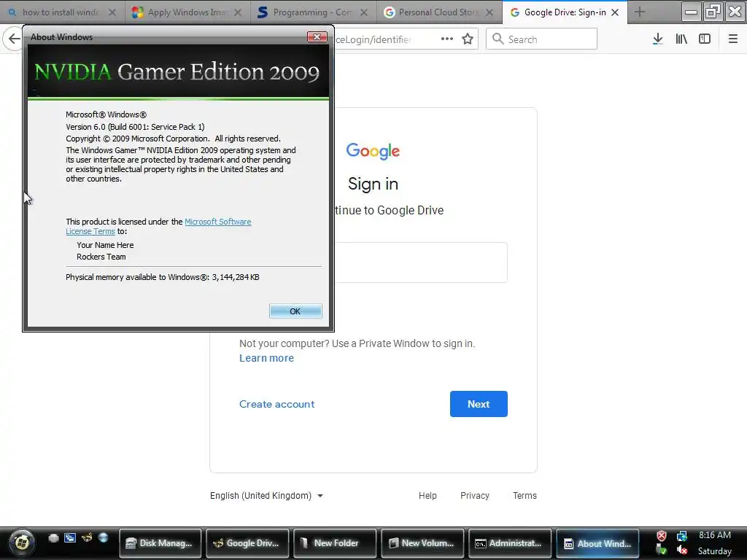Click OK in the About Windows dialog

tap(295, 311)
